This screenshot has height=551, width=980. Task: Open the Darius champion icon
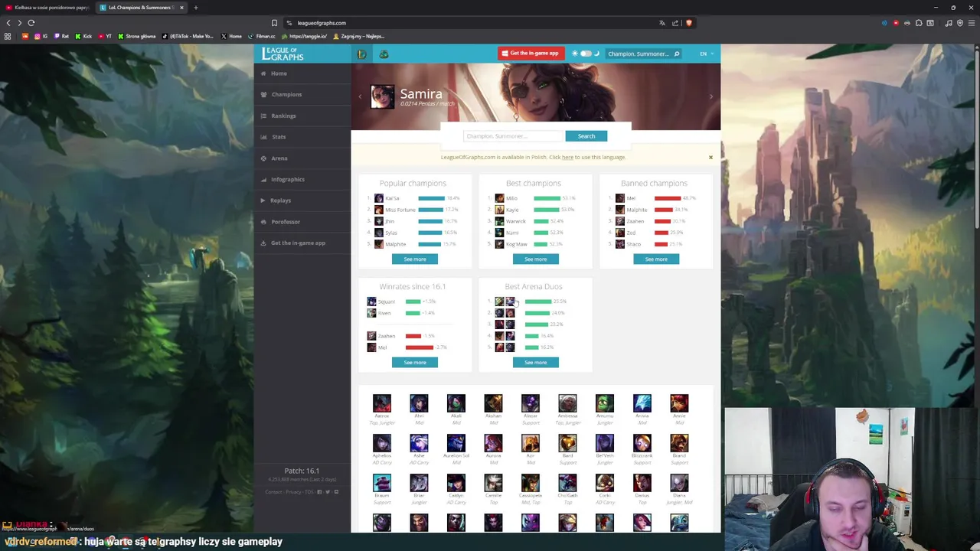[642, 483]
